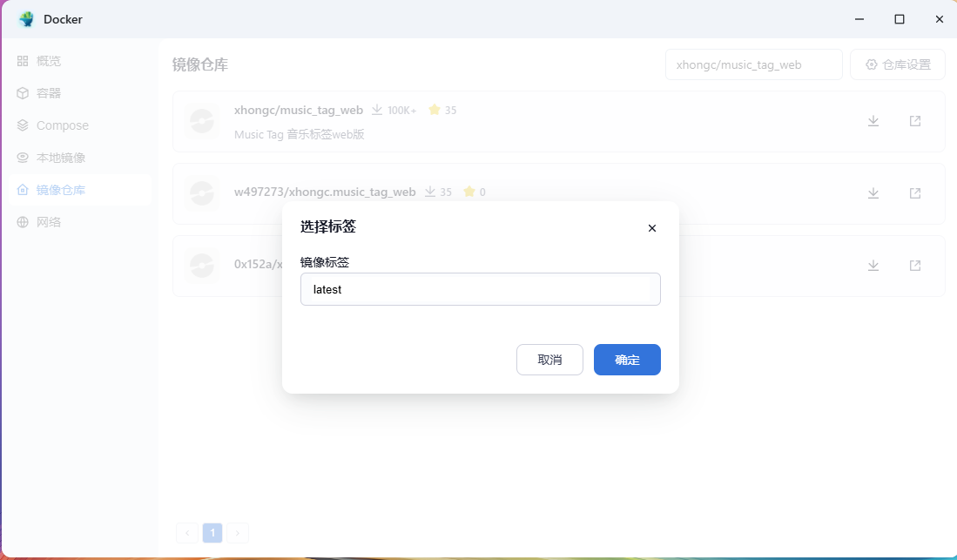Open 仓库设置 registry settings
957x560 pixels.
click(x=898, y=64)
